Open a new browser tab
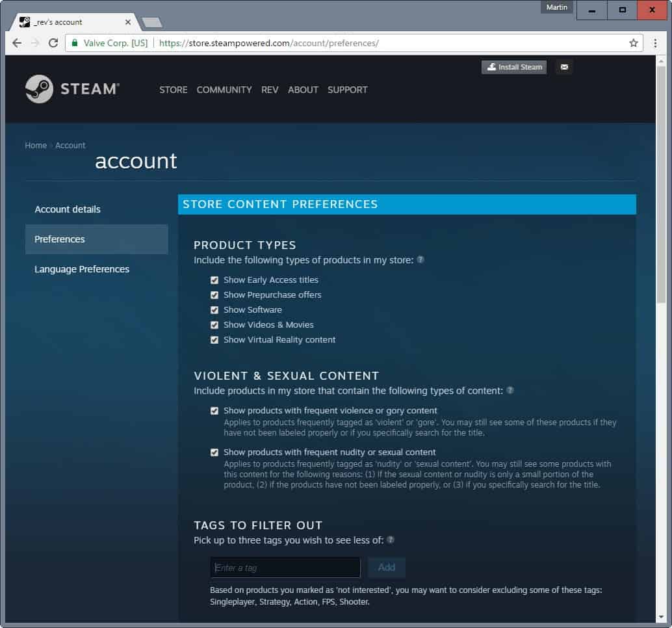Image resolution: width=672 pixels, height=628 pixels. pyautogui.click(x=152, y=22)
